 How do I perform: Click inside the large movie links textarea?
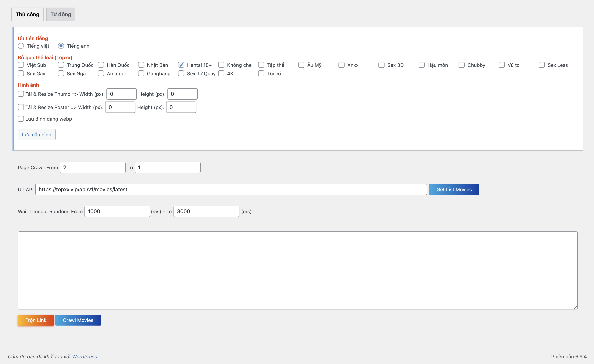click(298, 270)
